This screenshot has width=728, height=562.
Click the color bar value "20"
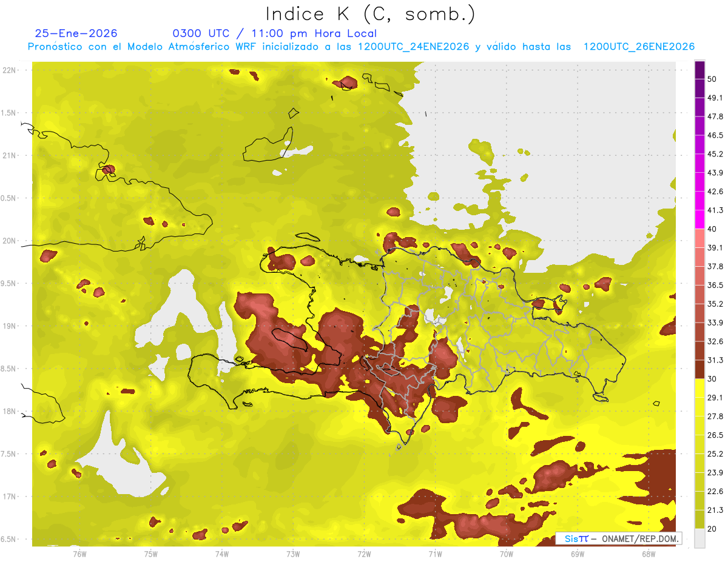[712, 529]
